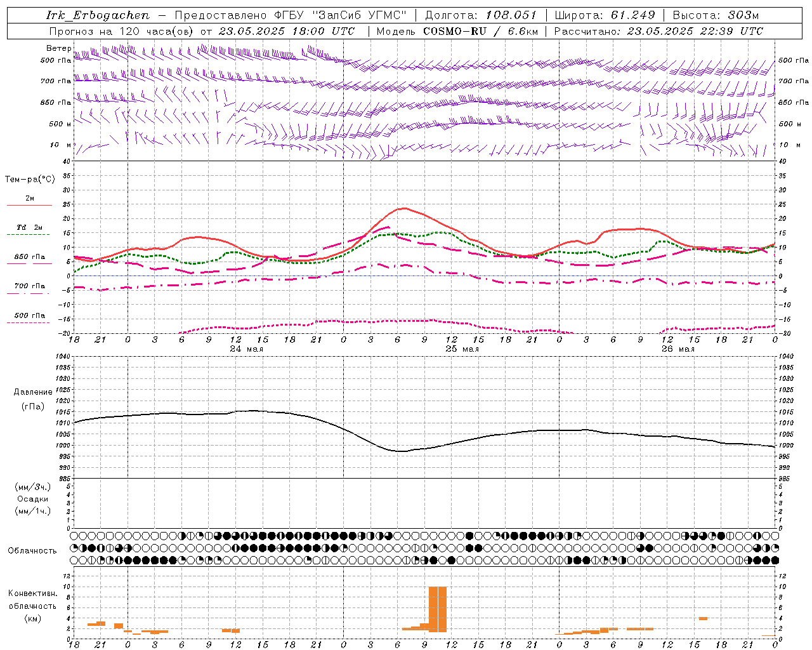Viewport: 812px width, 650px height.
Task: Click the Облачность cloud cover label
Action: pyautogui.click(x=32, y=550)
